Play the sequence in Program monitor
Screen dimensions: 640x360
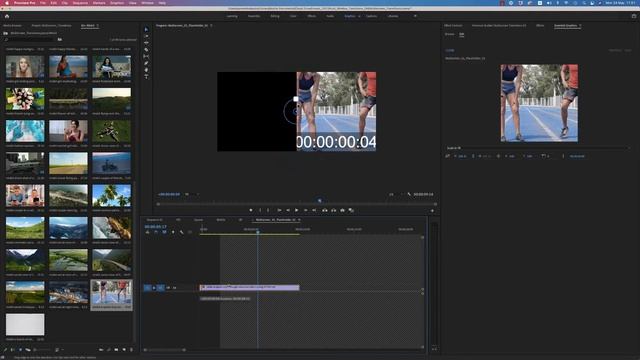296,210
